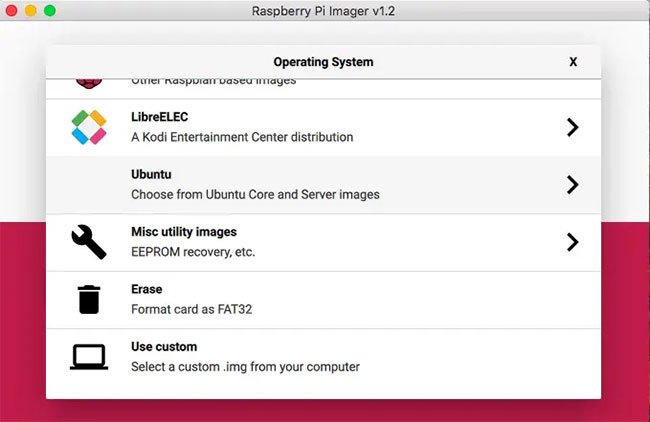
Task: Click the laptop icon for Use custom
Action: tap(89, 357)
